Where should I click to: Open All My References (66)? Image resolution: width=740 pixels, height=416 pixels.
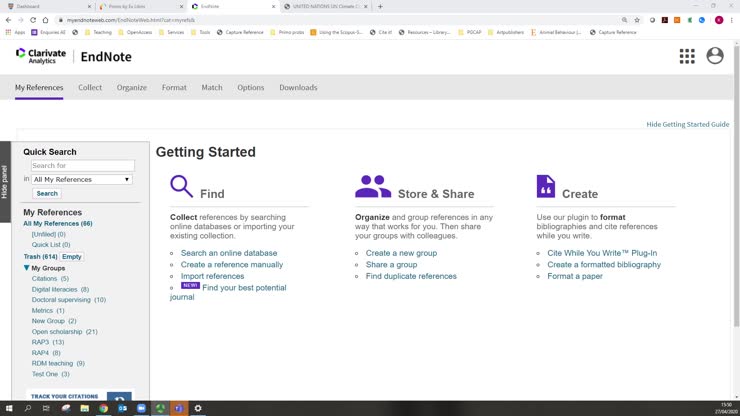click(58, 223)
